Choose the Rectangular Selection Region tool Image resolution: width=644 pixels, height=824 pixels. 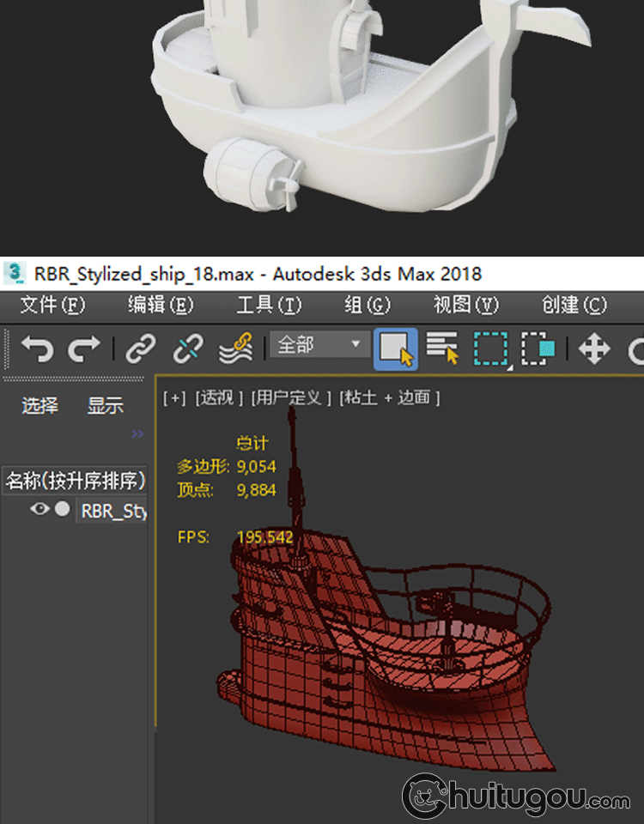coord(491,348)
